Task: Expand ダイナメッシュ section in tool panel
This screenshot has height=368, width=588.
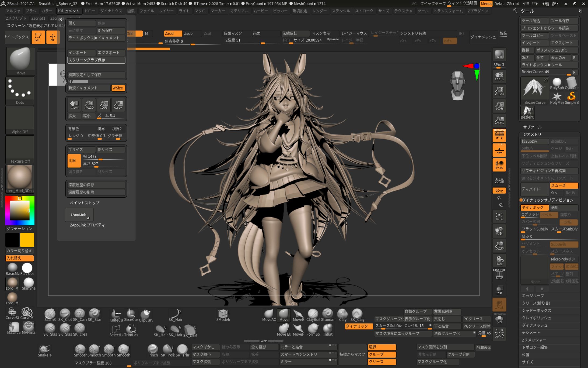Action: (x=534, y=325)
